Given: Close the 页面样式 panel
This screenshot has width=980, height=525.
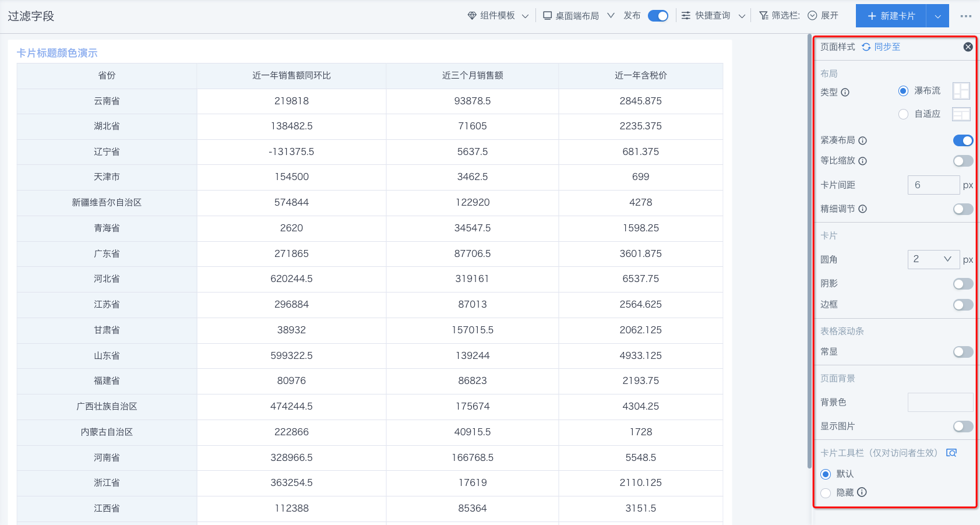Looking at the screenshot, I should (x=968, y=47).
